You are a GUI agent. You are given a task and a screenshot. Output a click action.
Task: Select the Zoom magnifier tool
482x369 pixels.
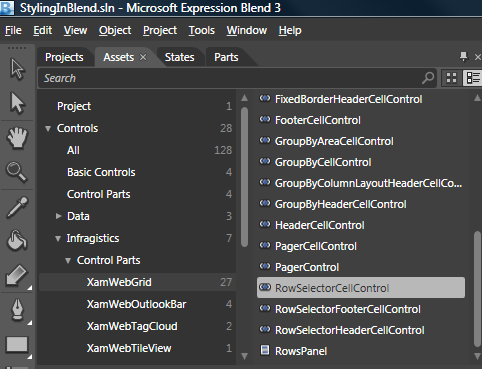(x=17, y=172)
